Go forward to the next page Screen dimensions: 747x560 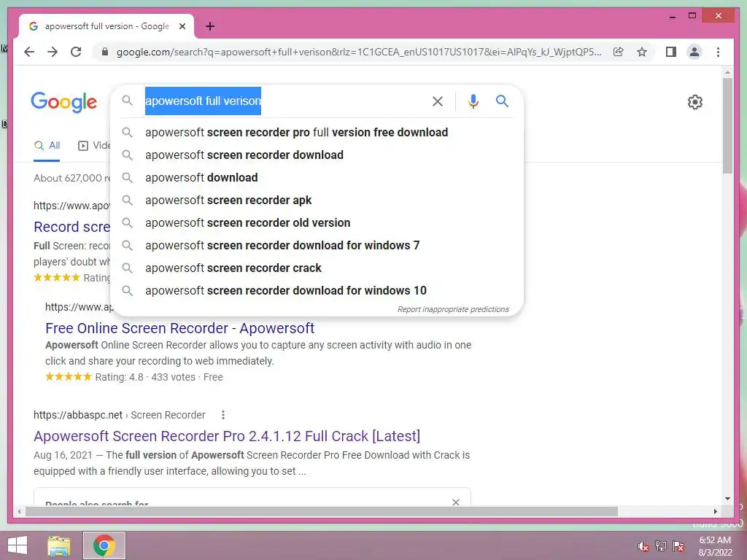(x=53, y=52)
